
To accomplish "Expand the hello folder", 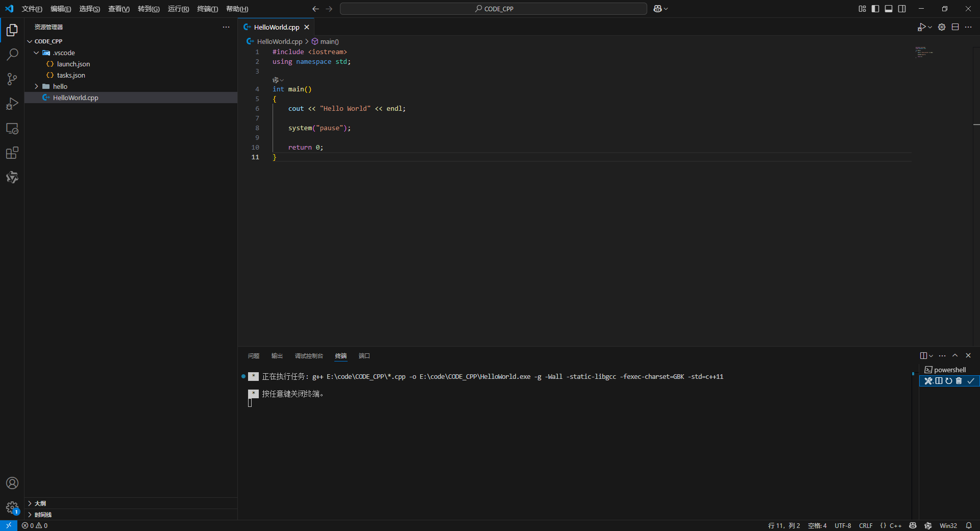I will click(36, 86).
